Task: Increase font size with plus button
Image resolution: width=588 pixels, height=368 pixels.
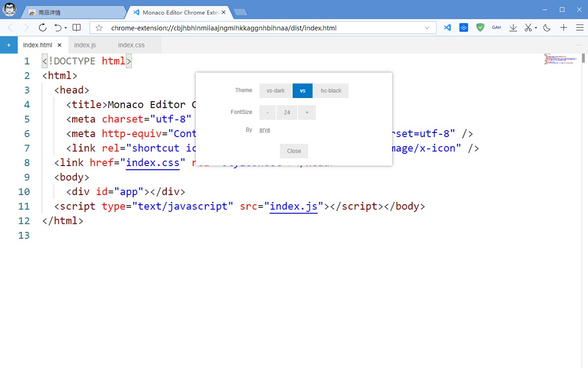Action: point(307,113)
